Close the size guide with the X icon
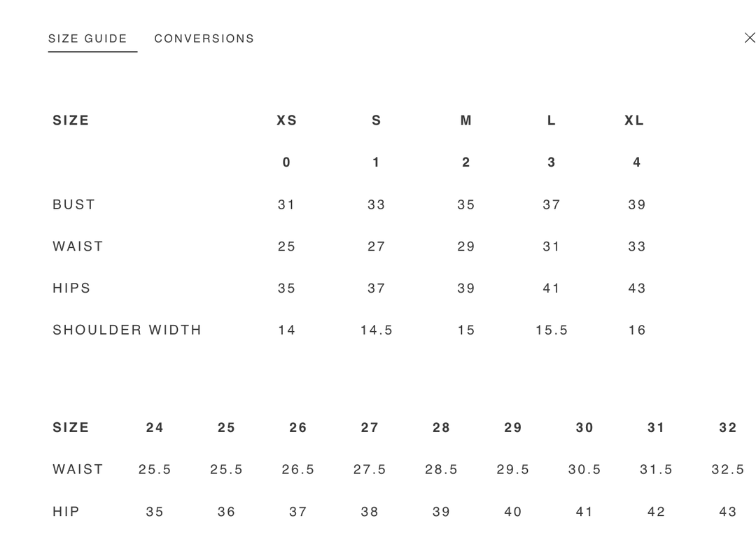Image resolution: width=756 pixels, height=544 pixels. [x=750, y=38]
